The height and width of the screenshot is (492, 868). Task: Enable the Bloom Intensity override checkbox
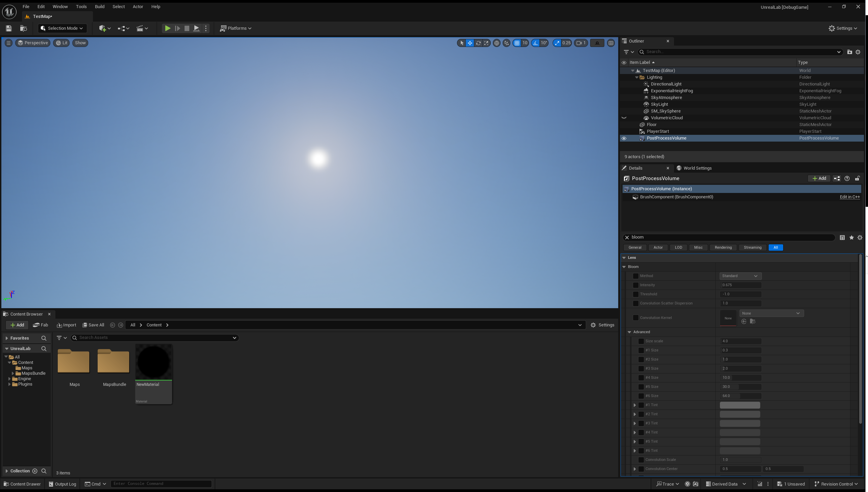636,285
